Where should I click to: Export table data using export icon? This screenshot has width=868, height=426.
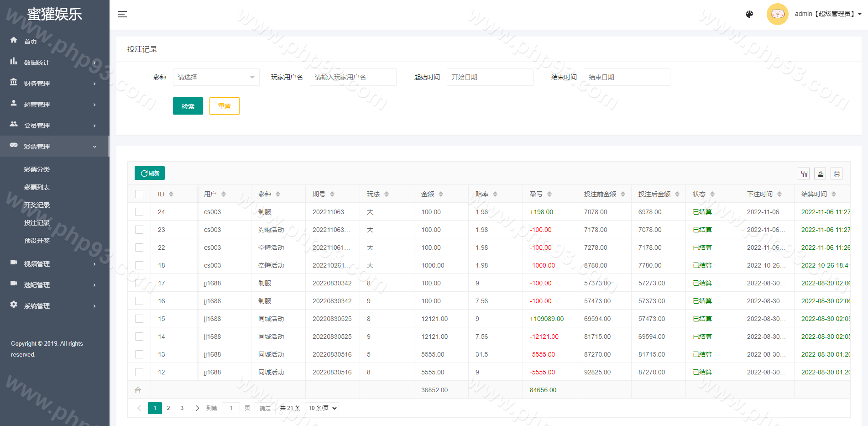[x=820, y=174]
